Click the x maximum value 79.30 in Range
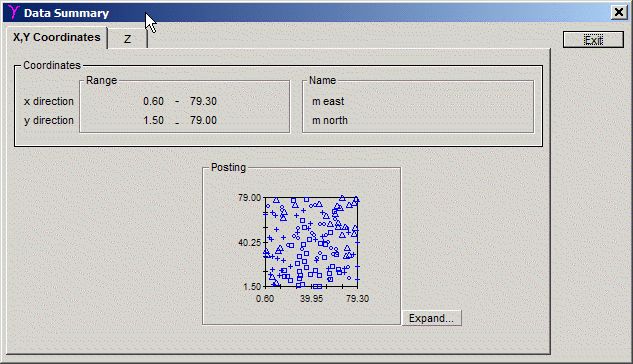Screen dimensions: 633x364 (x=203, y=101)
